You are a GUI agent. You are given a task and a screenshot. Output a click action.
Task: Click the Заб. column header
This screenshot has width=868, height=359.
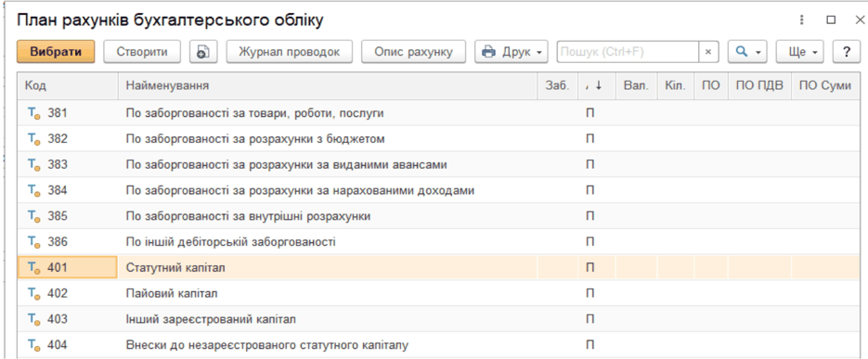click(x=557, y=86)
